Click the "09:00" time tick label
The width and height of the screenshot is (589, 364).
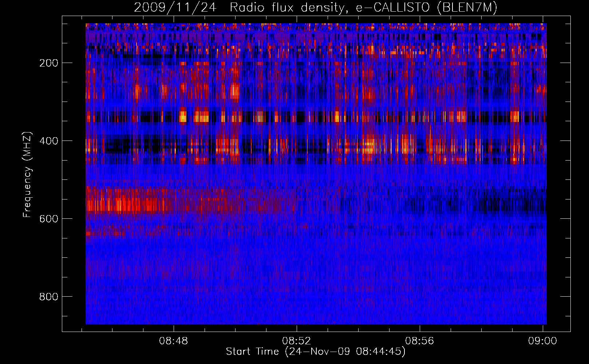(543, 341)
